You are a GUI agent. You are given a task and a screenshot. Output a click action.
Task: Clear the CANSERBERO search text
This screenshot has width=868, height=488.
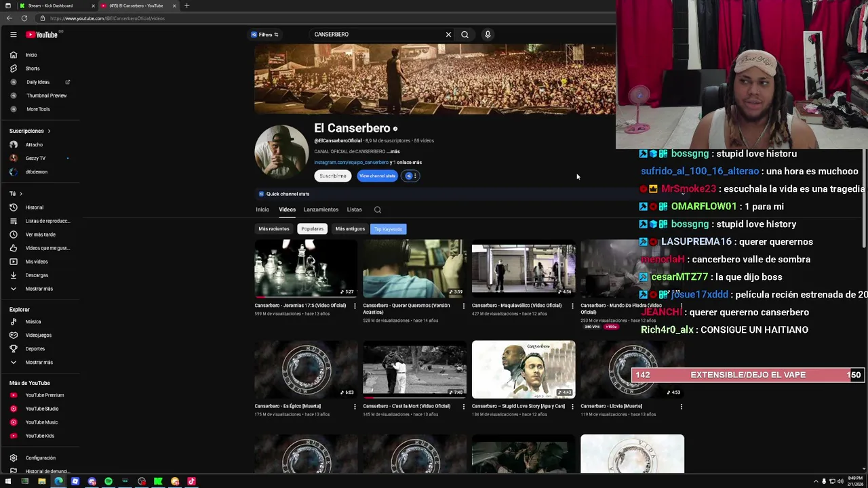448,35
